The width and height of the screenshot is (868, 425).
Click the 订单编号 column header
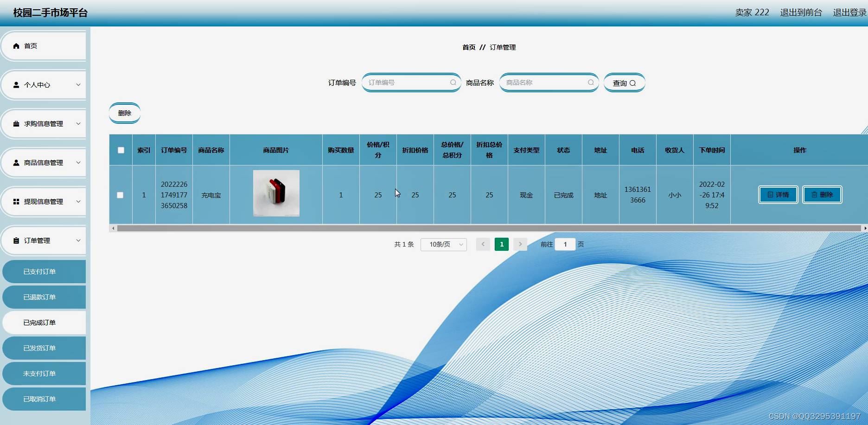[174, 150]
